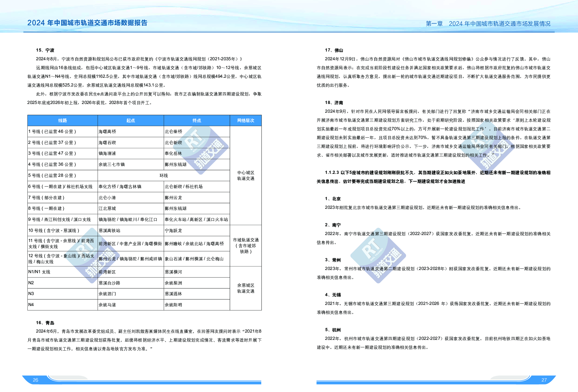
Task: Select row label 'N2'
Action: [x=31, y=282]
